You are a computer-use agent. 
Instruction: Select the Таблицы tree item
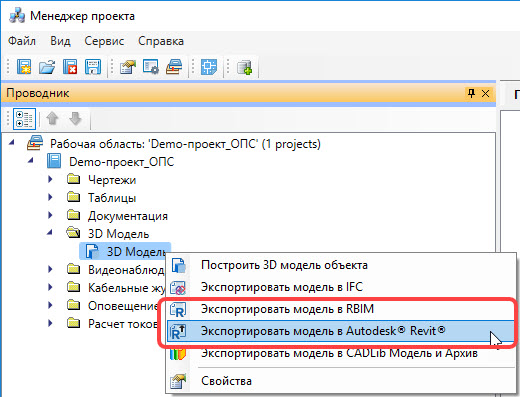tap(112, 198)
